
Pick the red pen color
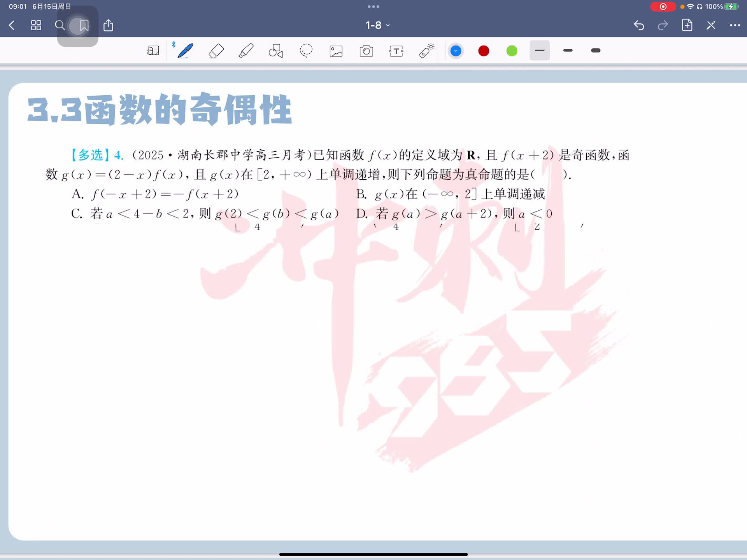484,51
